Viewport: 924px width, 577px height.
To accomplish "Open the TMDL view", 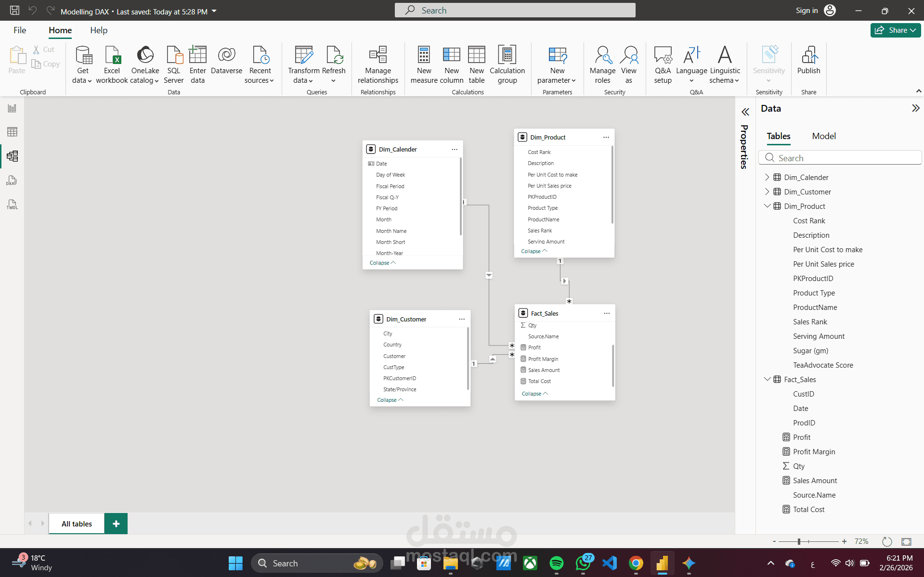I will click(x=12, y=205).
